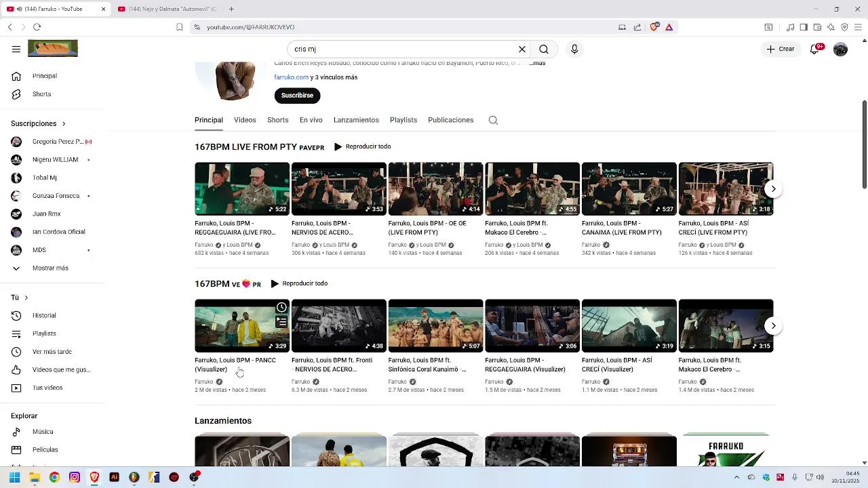This screenshot has width=868, height=488.
Task: Open Brave Shields lion icon
Action: 654,27
